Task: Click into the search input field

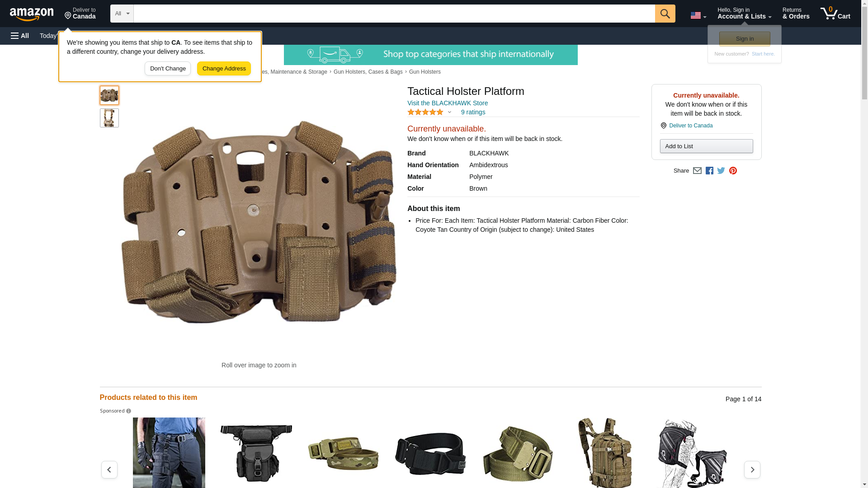Action: [x=394, y=14]
